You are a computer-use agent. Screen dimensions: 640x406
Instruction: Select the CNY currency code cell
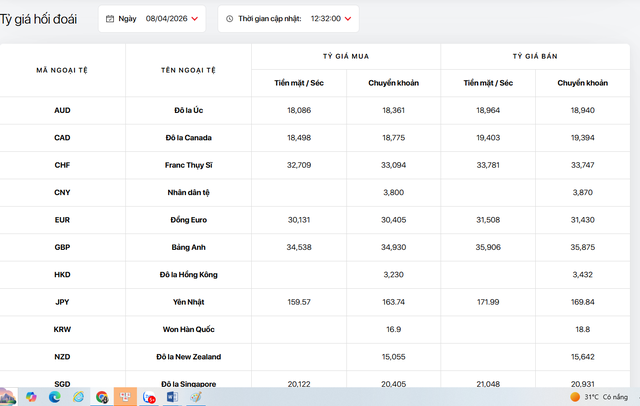(62, 192)
